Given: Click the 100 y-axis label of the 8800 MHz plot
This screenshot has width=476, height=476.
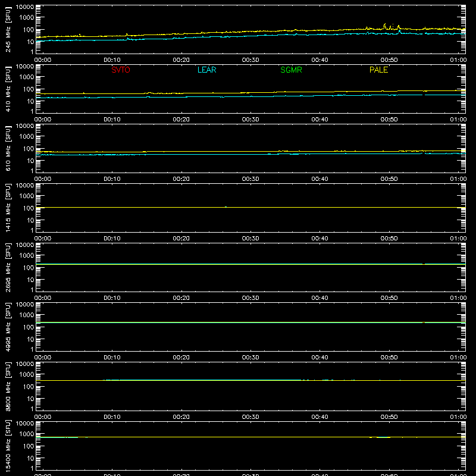Looking at the screenshot, I should (29, 387).
